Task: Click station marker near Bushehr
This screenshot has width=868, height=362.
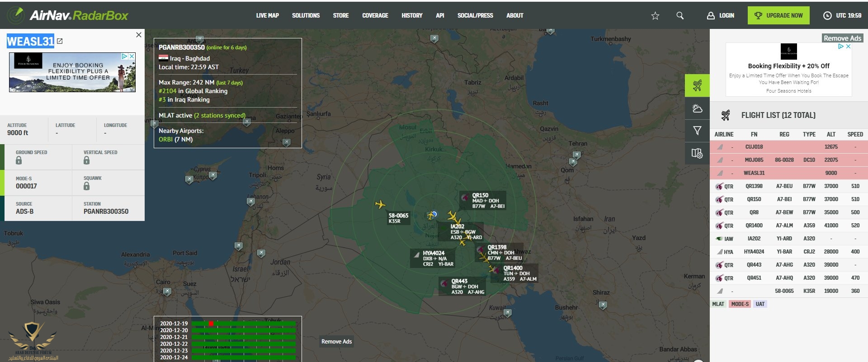Action: point(603,306)
